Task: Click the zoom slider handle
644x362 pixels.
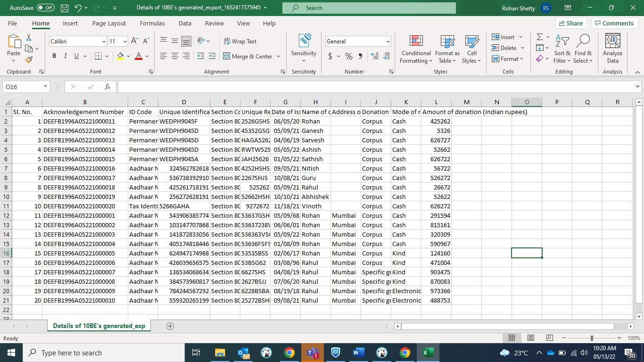Action: pos(592,338)
